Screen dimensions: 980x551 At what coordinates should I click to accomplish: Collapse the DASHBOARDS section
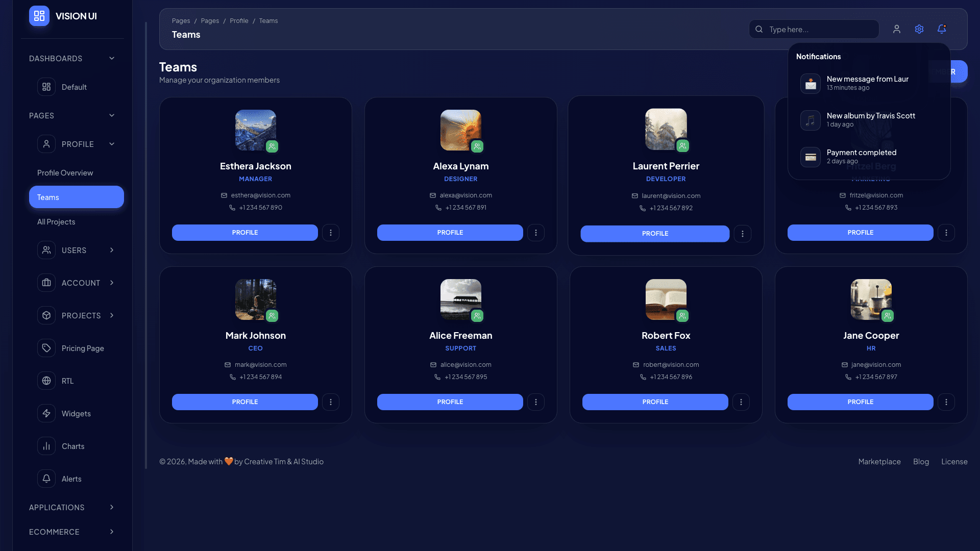(112, 58)
